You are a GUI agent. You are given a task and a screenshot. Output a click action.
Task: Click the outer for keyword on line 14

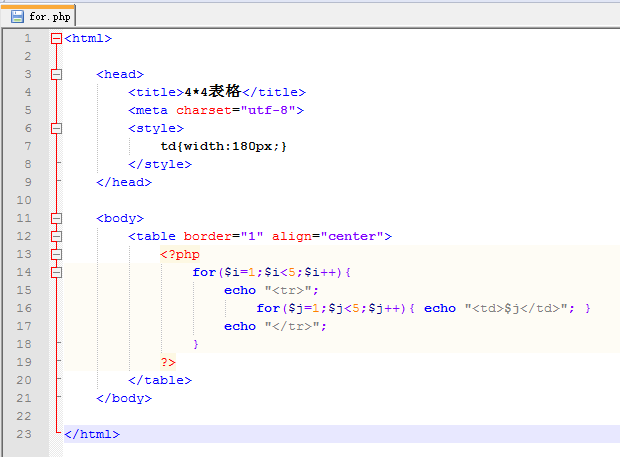click(x=204, y=272)
